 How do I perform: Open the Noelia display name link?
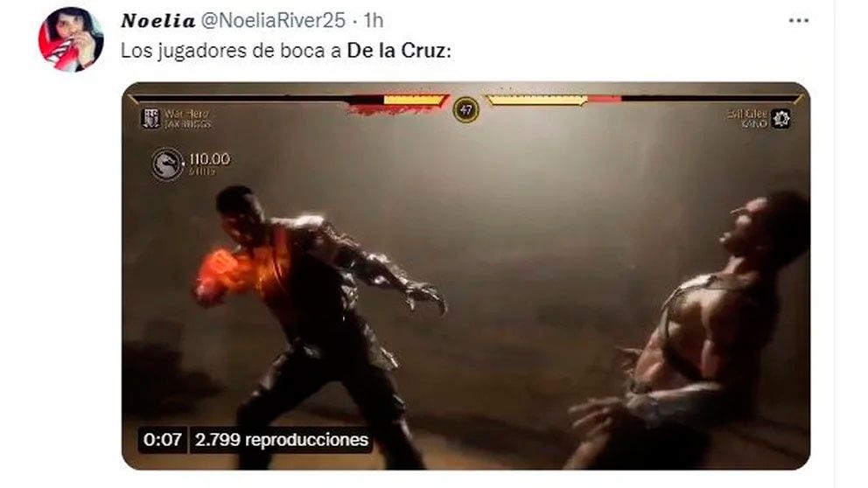click(x=157, y=21)
